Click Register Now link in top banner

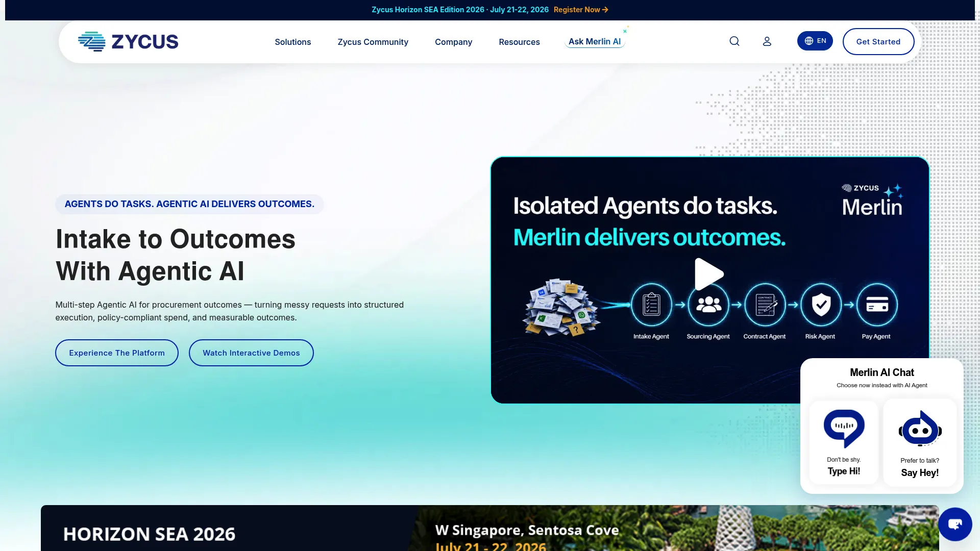pos(581,10)
